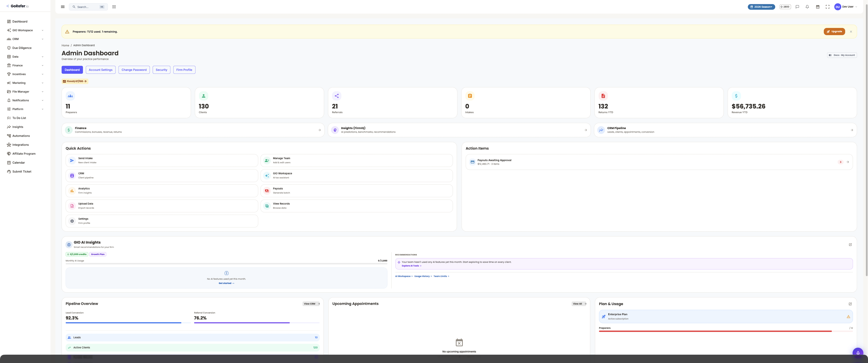Click the View CRM button

311,304
